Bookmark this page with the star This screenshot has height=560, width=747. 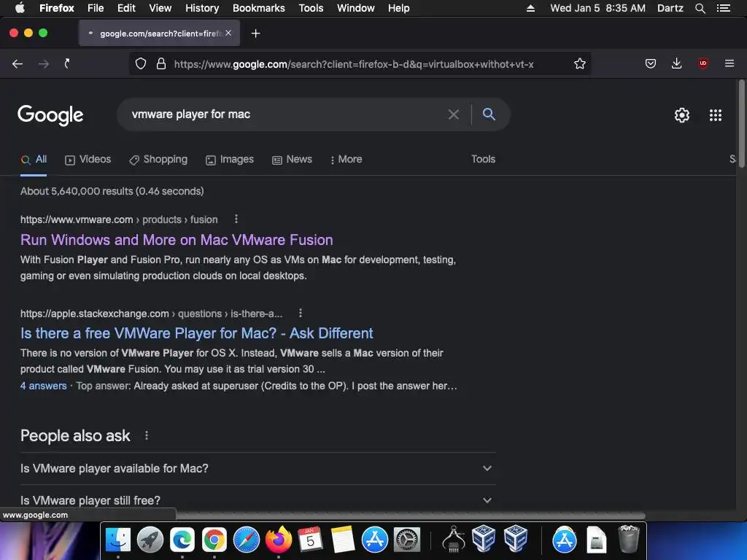(x=579, y=64)
